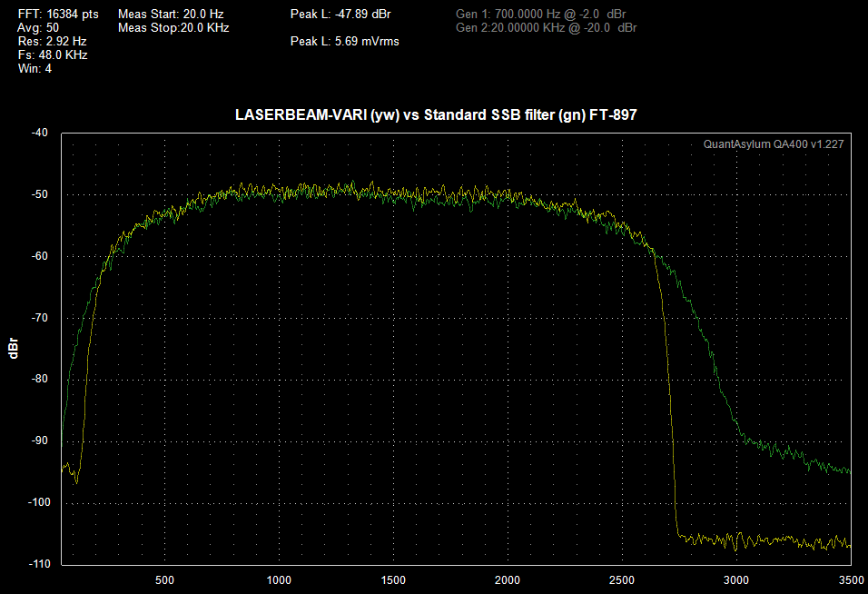
Task: Click 'Meas Stop:20.0 KHz' text
Action: [173, 27]
